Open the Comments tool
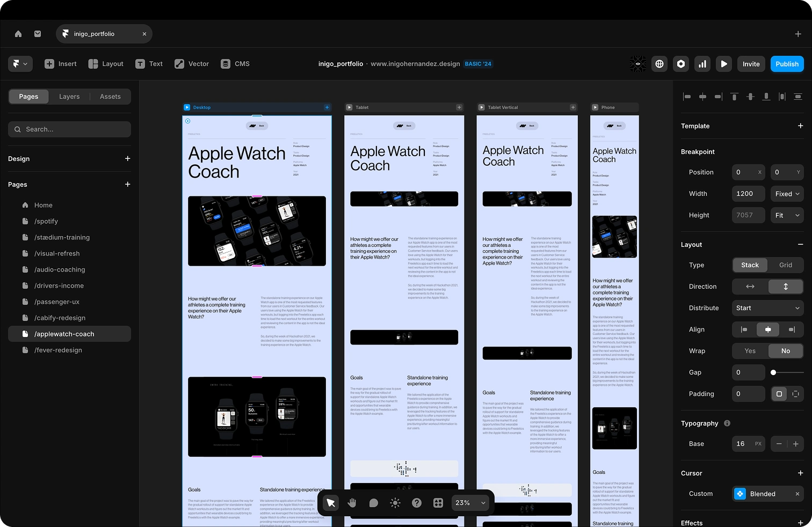This screenshot has width=812, height=527. [374, 503]
